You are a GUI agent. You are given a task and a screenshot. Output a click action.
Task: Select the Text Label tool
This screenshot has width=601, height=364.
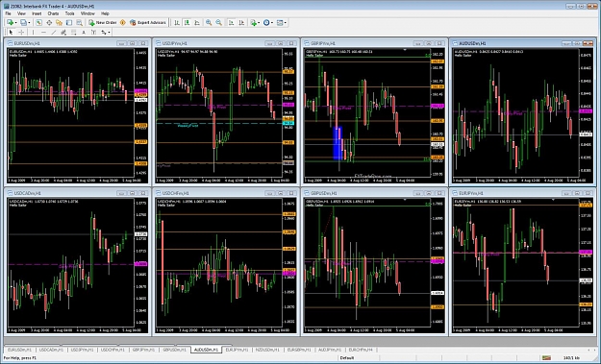[x=93, y=33]
